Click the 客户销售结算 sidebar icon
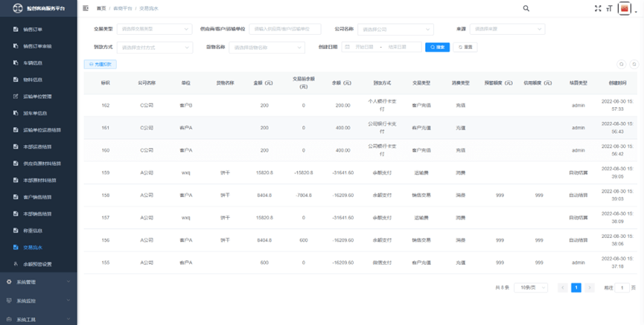 (x=16, y=197)
